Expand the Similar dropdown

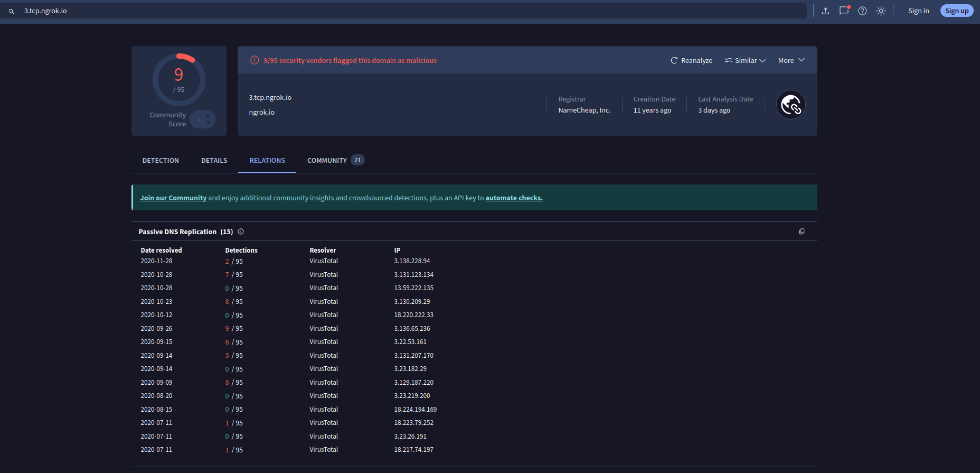tap(745, 61)
